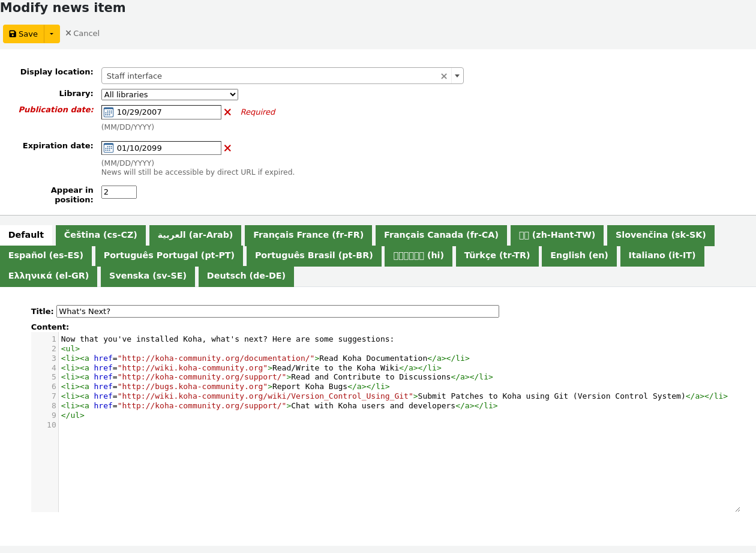756x553 pixels.
Task: Open the (hi) Hindi language tab
Action: [x=419, y=256]
